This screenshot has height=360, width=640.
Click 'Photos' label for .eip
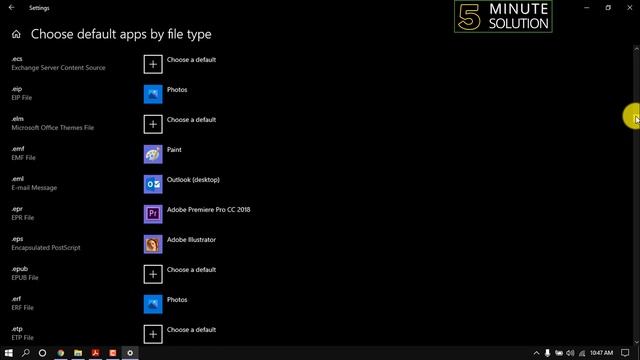pos(177,90)
